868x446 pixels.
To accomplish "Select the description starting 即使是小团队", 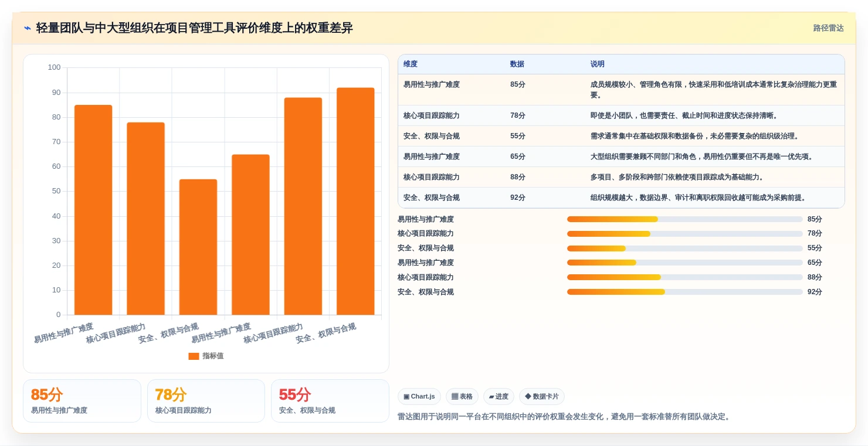I will click(684, 115).
